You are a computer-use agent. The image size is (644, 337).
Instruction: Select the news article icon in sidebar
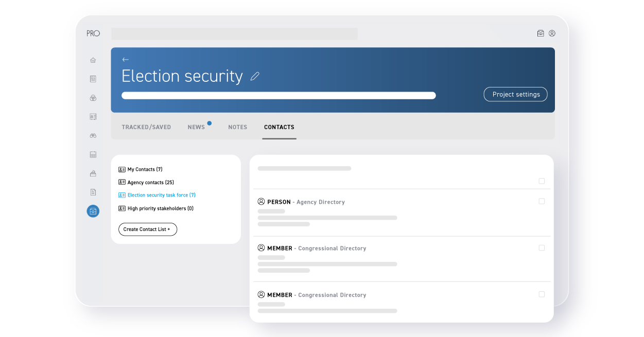pos(93,79)
